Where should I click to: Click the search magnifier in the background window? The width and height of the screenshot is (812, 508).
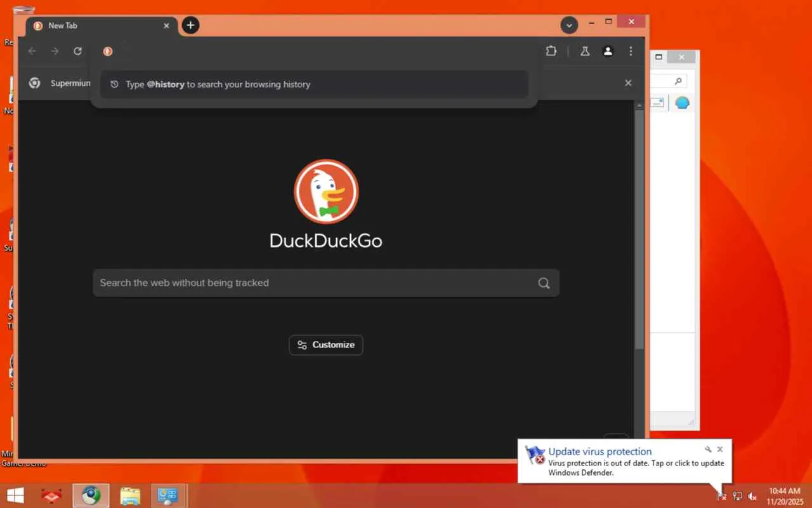[x=678, y=81]
